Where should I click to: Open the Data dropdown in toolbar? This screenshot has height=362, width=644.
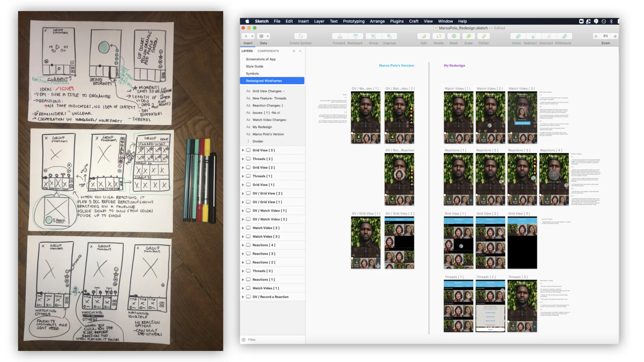(x=264, y=36)
